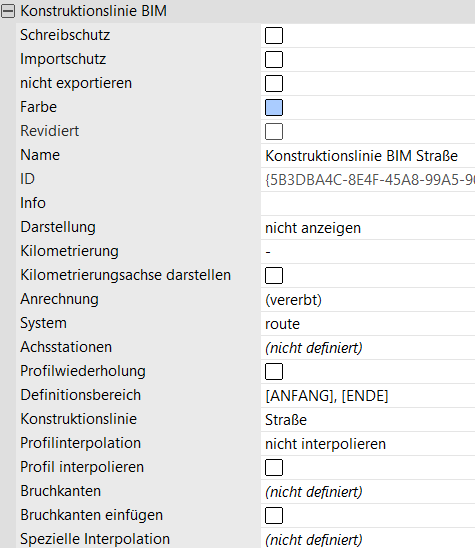This screenshot has width=475, height=548.
Task: Select the Kilometrierung value cell
Action: point(368,252)
